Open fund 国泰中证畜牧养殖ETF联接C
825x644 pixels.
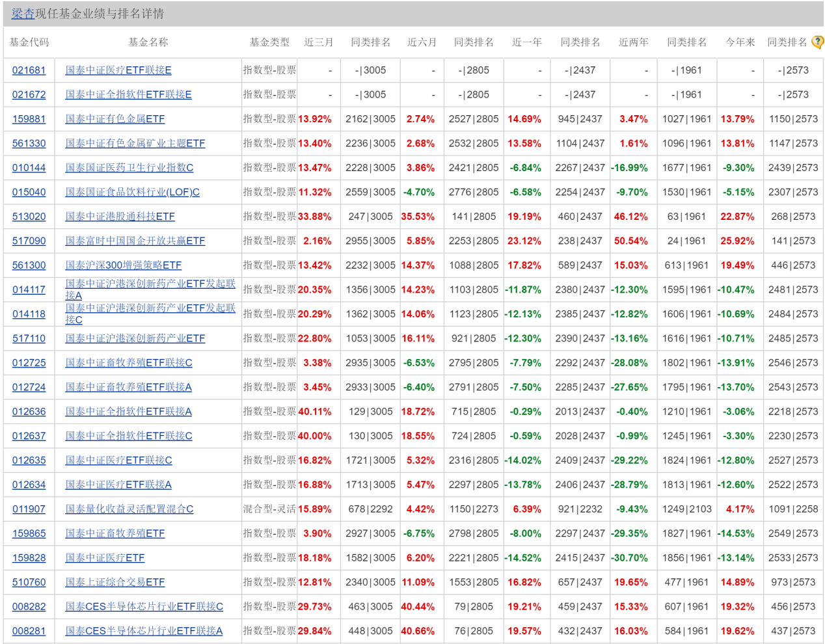click(129, 363)
